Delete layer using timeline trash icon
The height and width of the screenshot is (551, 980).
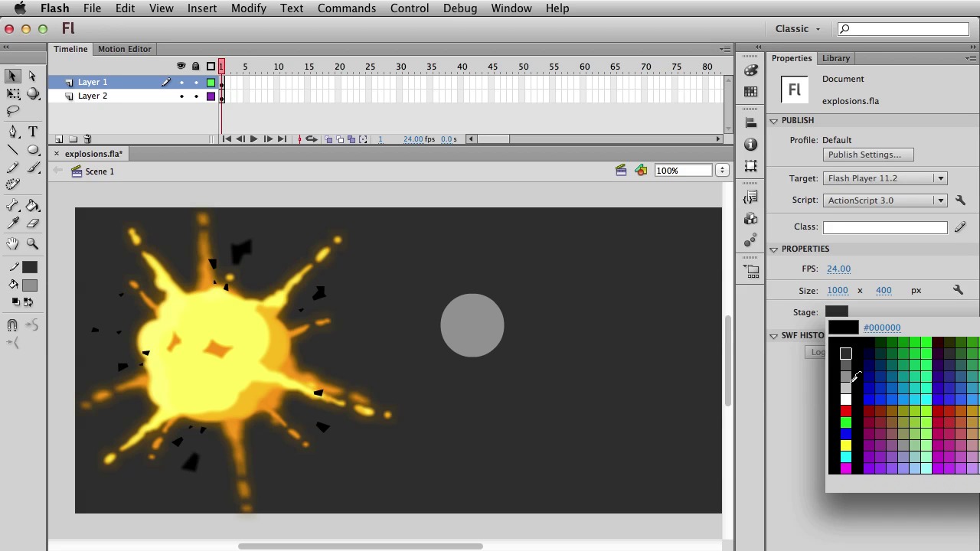(x=87, y=139)
